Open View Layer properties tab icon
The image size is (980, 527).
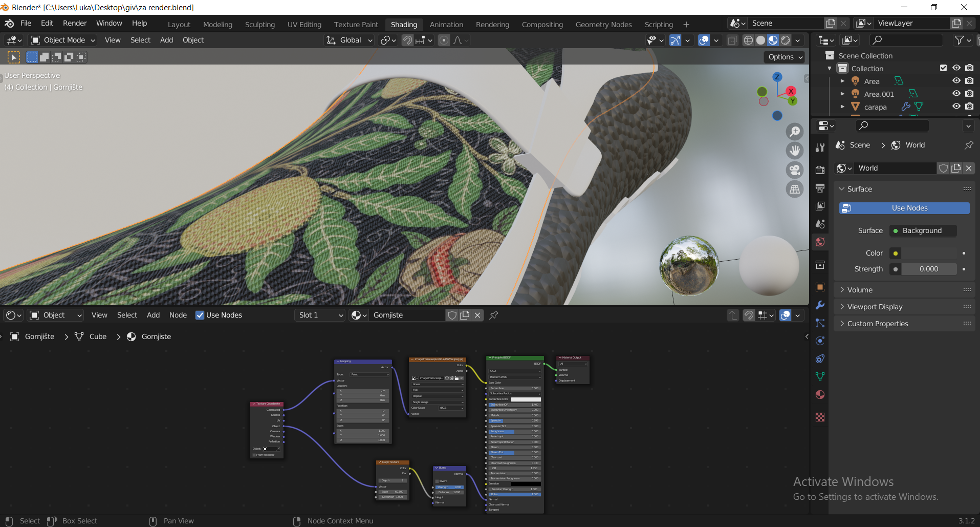click(820, 206)
